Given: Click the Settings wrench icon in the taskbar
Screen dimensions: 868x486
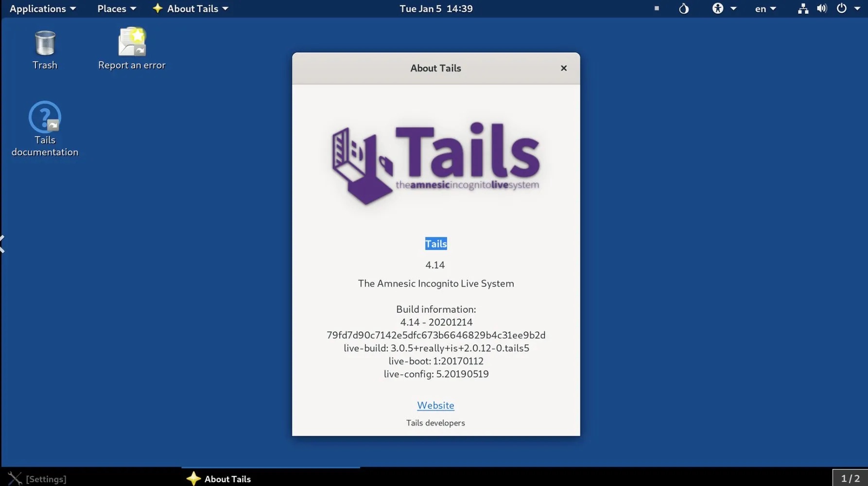Looking at the screenshot, I should tap(14, 478).
